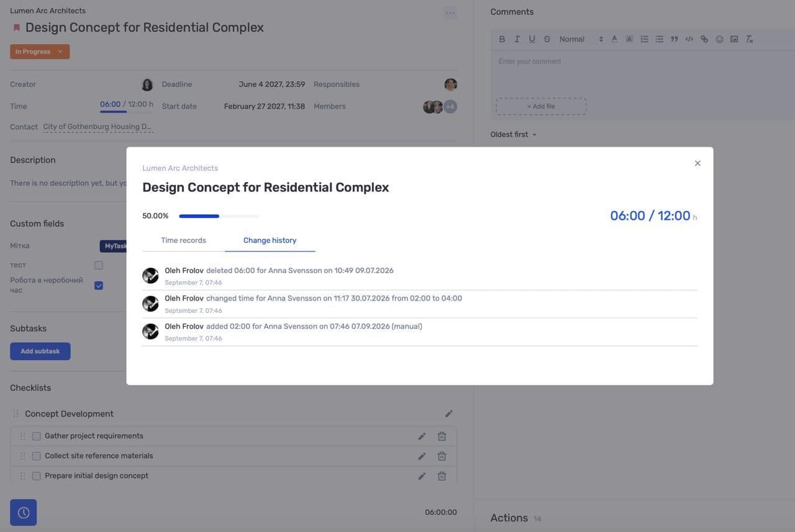Image resolution: width=795 pixels, height=532 pixels.
Task: Apply strikethrough formatting in comment toolbar
Action: (547, 39)
